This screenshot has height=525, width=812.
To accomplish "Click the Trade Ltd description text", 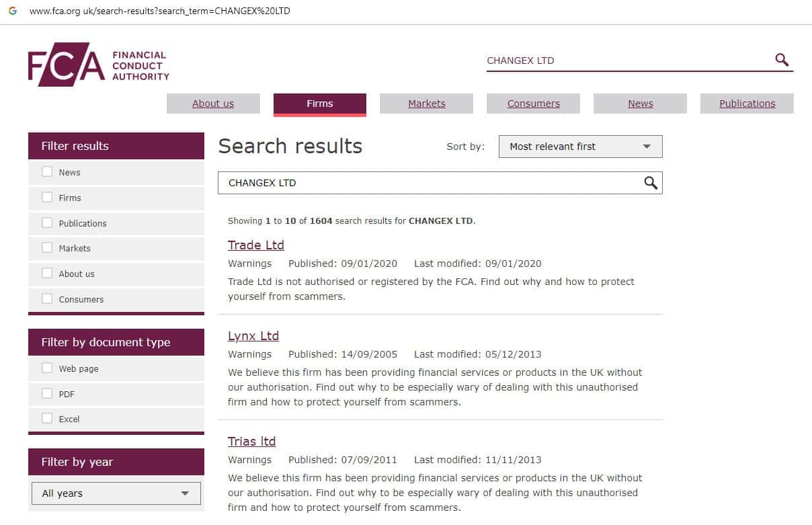I will tap(431, 289).
